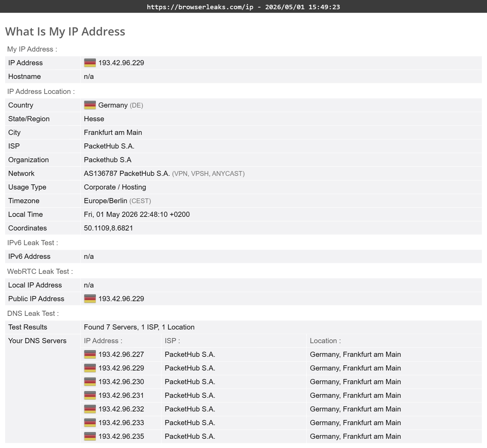This screenshot has height=448, width=487.
Task: Click DNS server address 193.42.96.233
Action: [121, 423]
